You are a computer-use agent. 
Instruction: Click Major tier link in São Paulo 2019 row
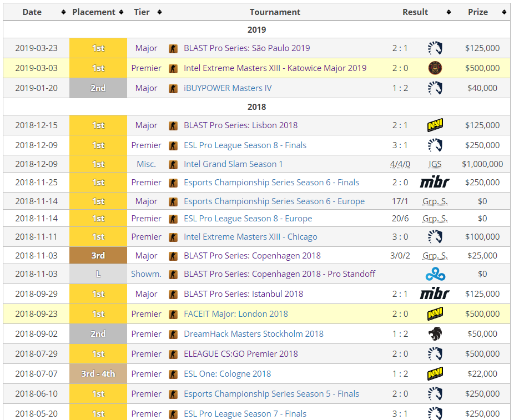pyautogui.click(x=146, y=48)
